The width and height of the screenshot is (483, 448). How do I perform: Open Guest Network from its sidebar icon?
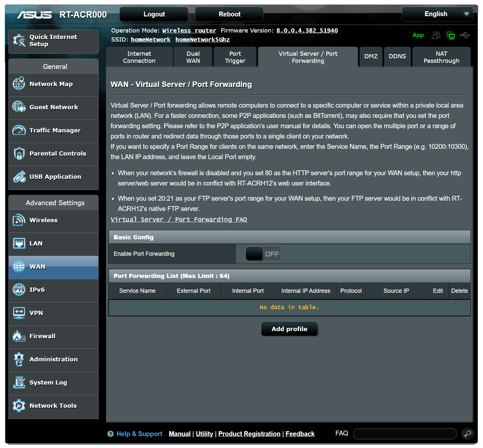click(19, 107)
